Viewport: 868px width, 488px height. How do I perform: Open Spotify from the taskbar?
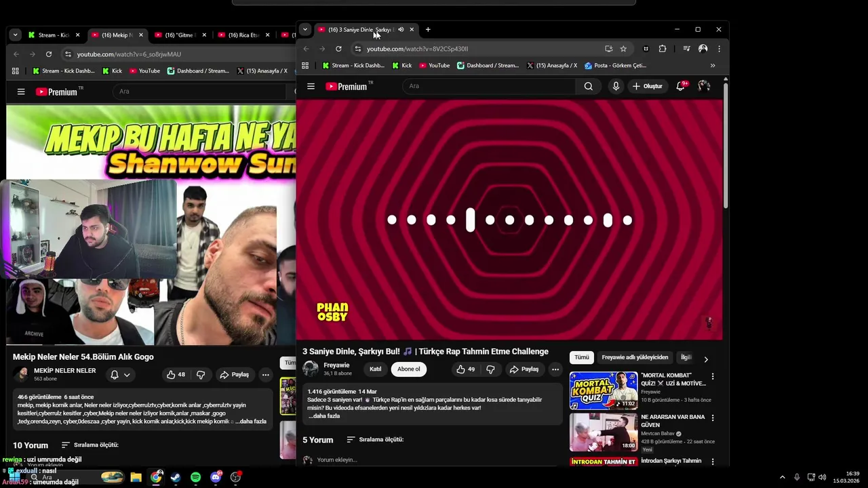(195, 477)
